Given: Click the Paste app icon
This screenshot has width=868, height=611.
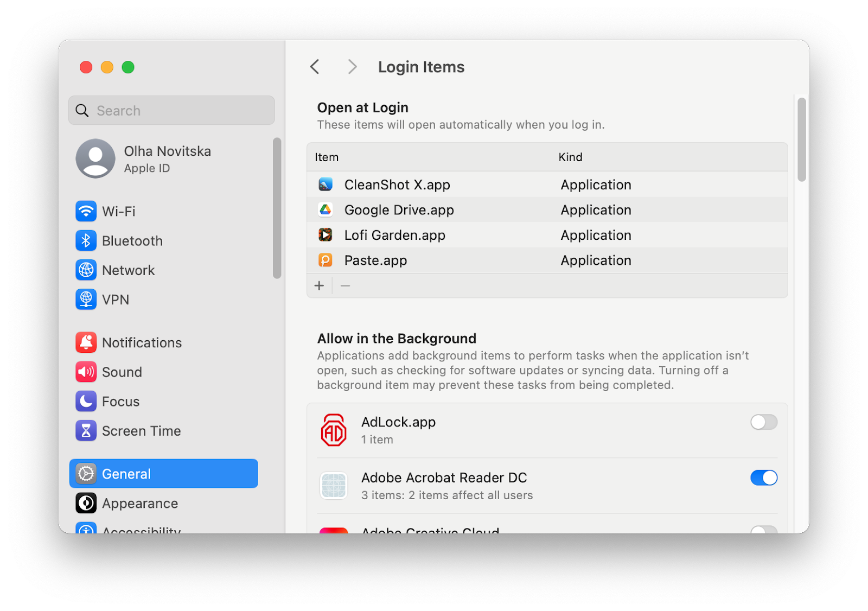Looking at the screenshot, I should [326, 260].
